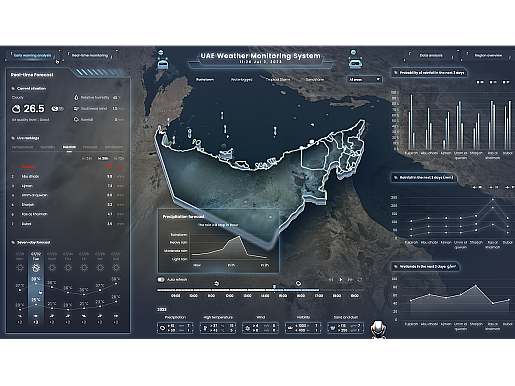The height and width of the screenshot is (386, 515).
Task: Click the wind event icon above timeline
Action: (216, 283)
